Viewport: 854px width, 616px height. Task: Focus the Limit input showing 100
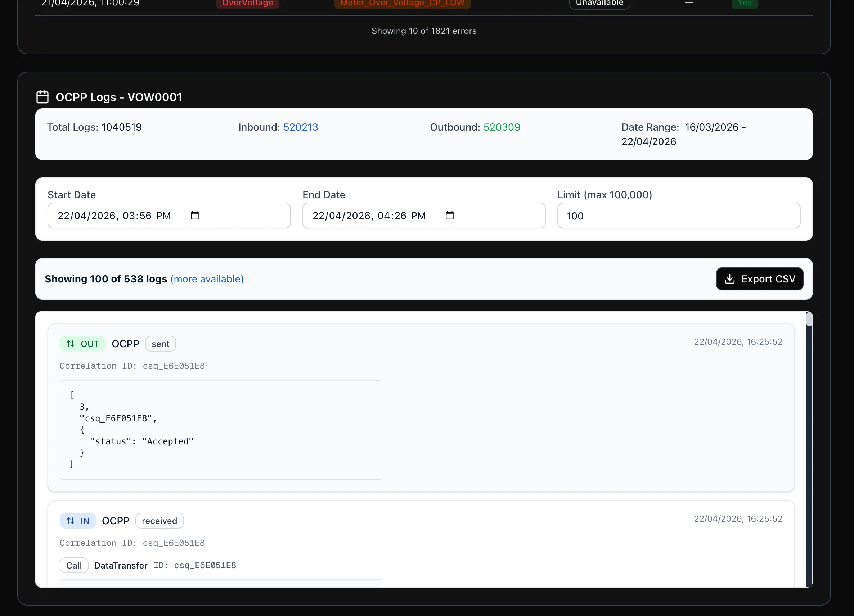point(679,216)
